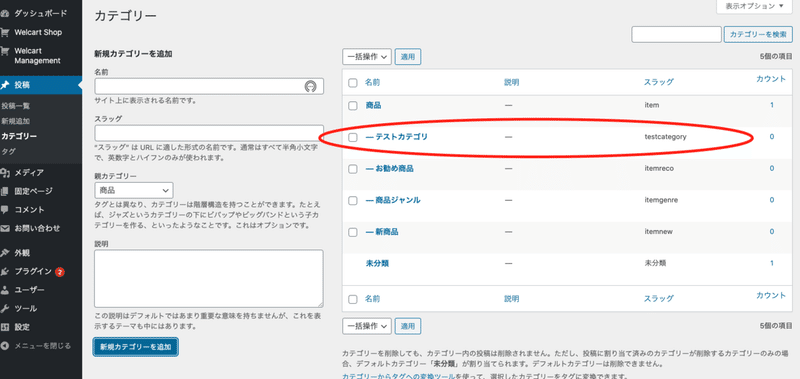Open 投稿一覧 in the posts submenu

pyautogui.click(x=16, y=106)
